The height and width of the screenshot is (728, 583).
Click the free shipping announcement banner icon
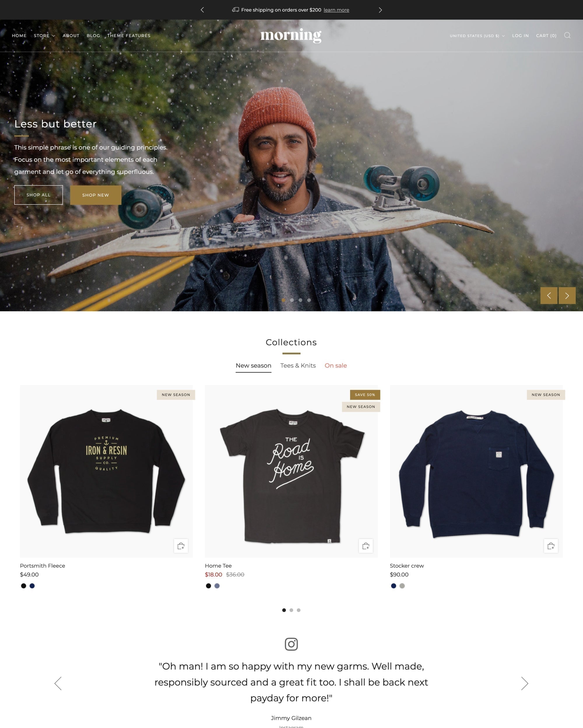point(235,10)
